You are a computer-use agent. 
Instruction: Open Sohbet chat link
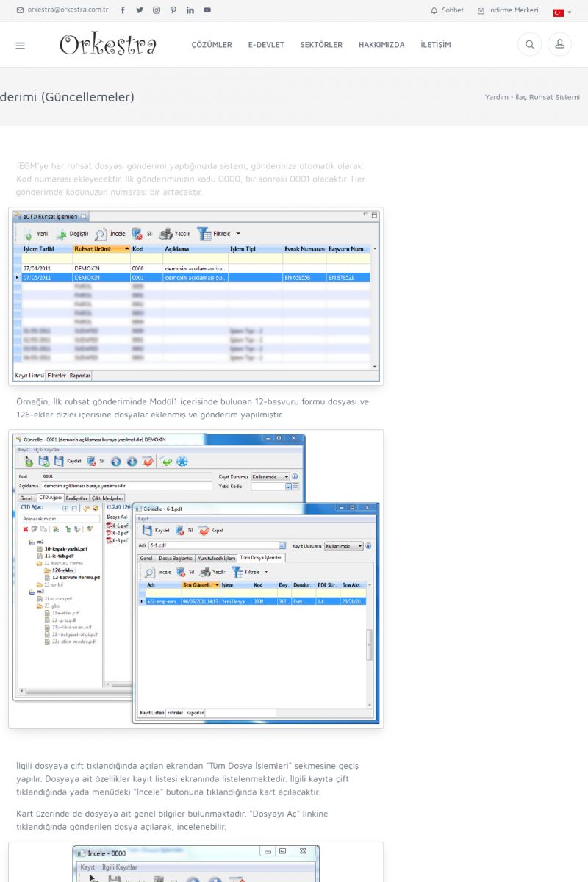tap(447, 10)
